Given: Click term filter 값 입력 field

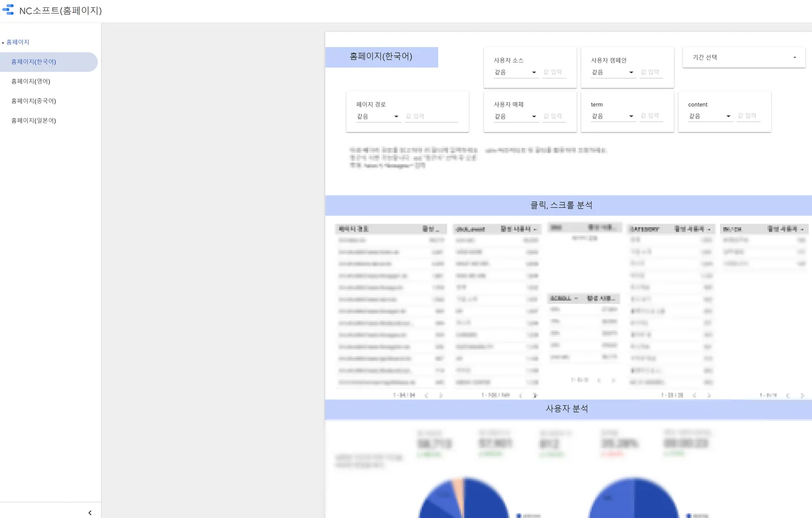Looking at the screenshot, I should point(651,116).
